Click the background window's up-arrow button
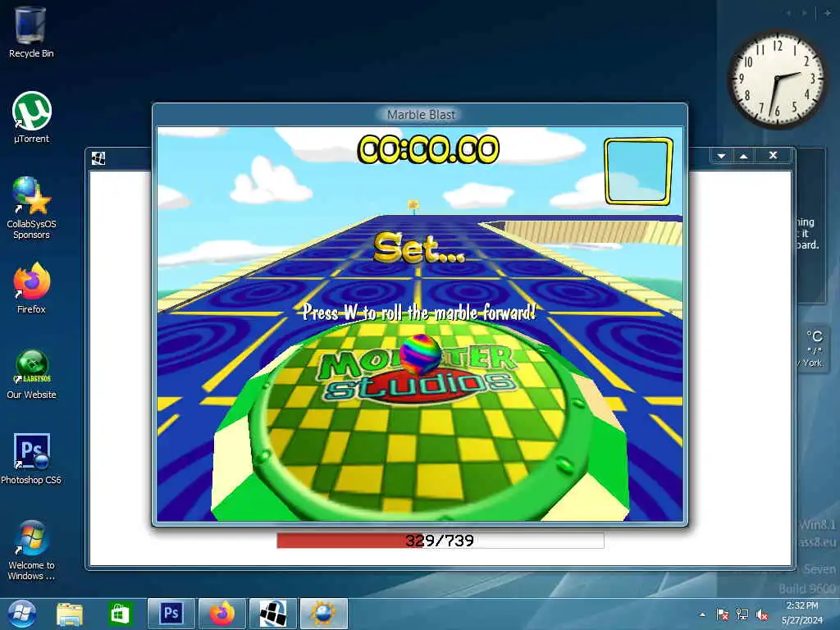Image resolution: width=840 pixels, height=630 pixels. pyautogui.click(x=743, y=155)
